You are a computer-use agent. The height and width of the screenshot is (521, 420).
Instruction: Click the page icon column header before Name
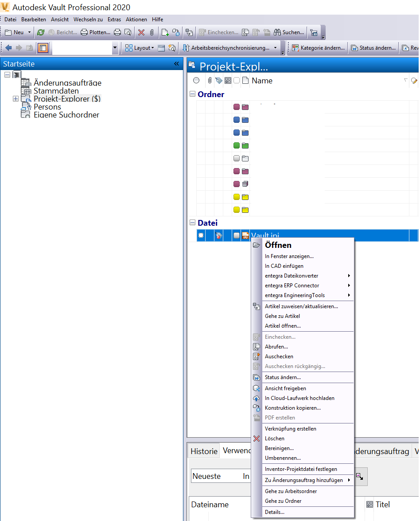click(245, 80)
